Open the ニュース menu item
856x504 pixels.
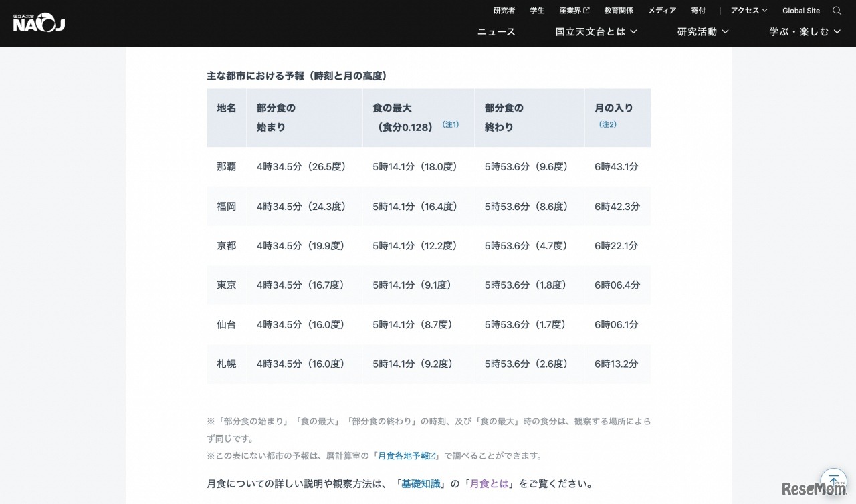(x=496, y=31)
